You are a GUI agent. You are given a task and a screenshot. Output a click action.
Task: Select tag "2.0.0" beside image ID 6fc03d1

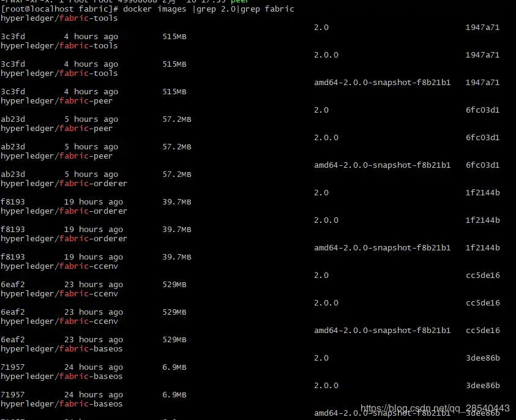coord(326,138)
